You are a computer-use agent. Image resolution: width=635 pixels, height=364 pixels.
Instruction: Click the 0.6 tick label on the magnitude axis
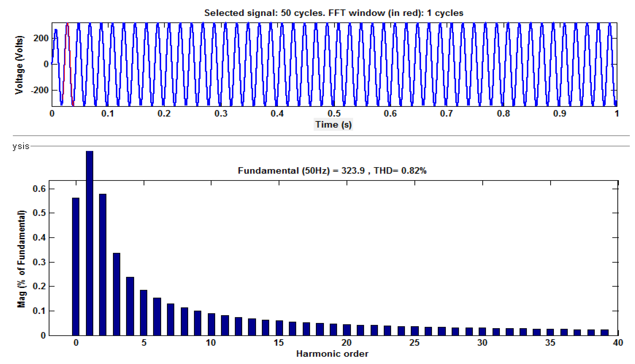tap(39, 189)
